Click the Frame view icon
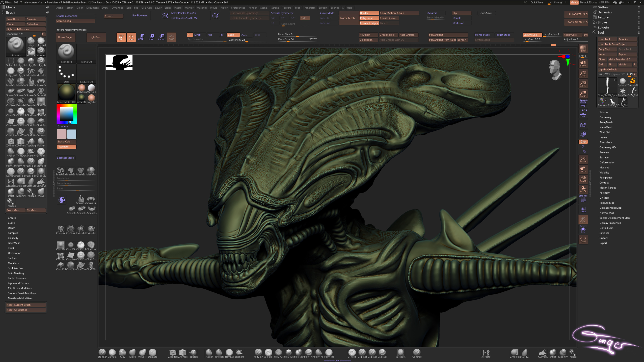Screen dimensions: 644x362 point(583,159)
